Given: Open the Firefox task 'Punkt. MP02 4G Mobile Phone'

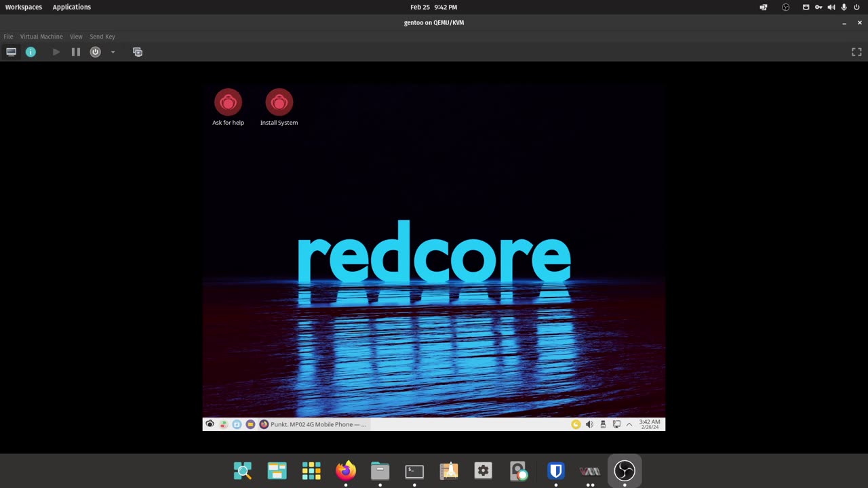Looking at the screenshot, I should pyautogui.click(x=313, y=424).
